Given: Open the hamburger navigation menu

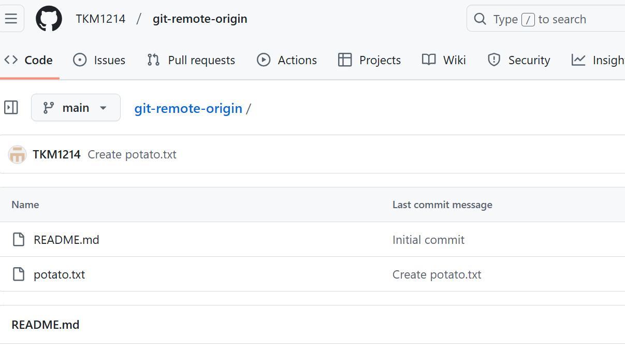Looking at the screenshot, I should (x=11, y=19).
